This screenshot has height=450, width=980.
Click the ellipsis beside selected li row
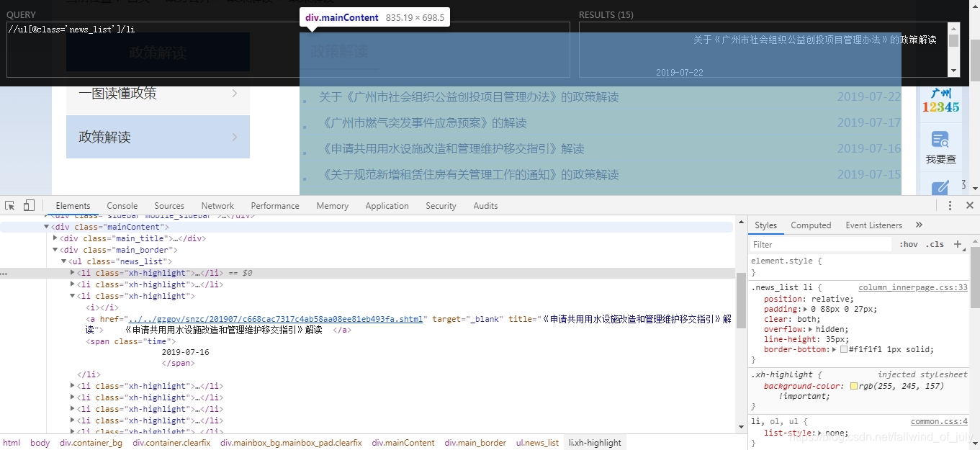4,274
